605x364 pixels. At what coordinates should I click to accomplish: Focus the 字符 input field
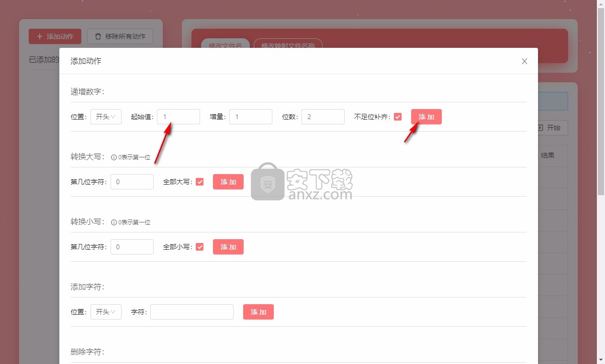pyautogui.click(x=192, y=312)
